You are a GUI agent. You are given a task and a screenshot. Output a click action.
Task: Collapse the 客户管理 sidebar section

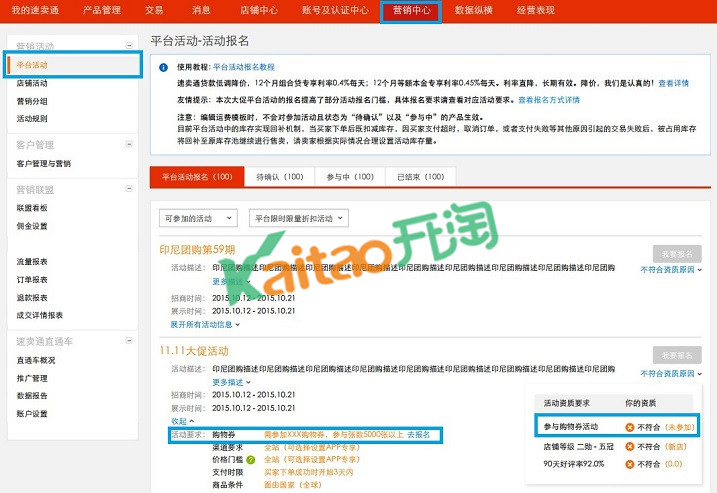tap(129, 144)
